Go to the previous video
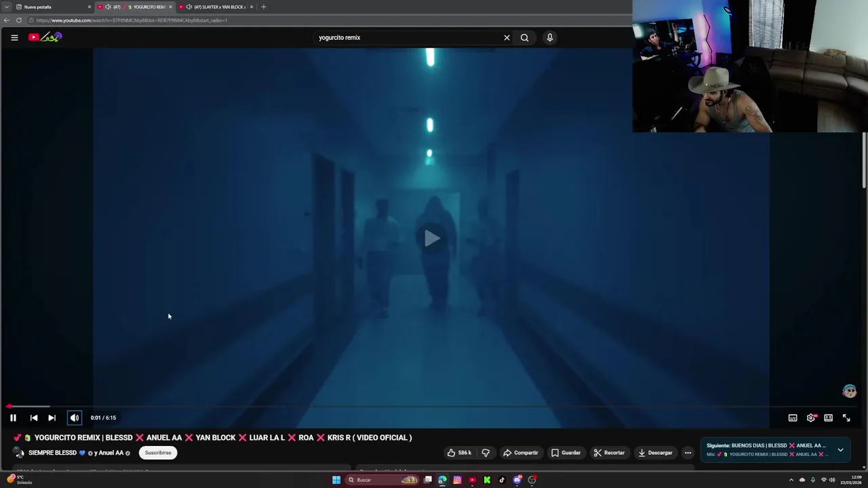 33,418
